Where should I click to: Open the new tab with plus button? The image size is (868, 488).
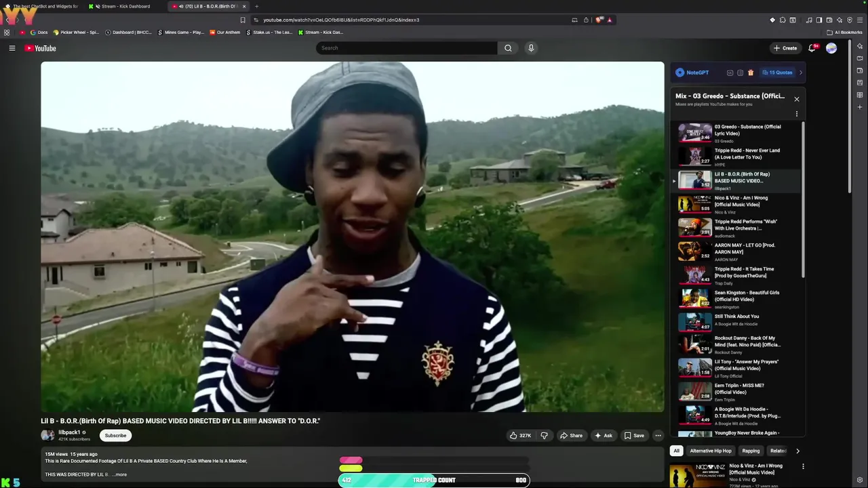click(x=256, y=6)
